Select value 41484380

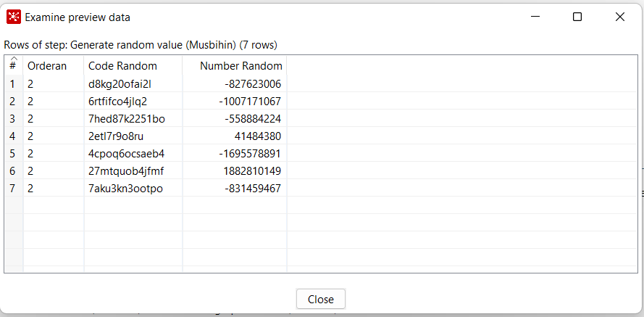point(235,136)
